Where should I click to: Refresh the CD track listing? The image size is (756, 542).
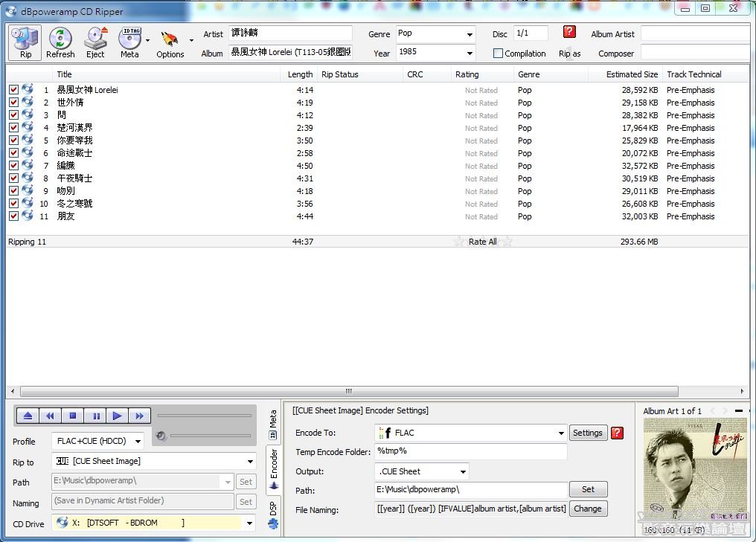(x=60, y=43)
